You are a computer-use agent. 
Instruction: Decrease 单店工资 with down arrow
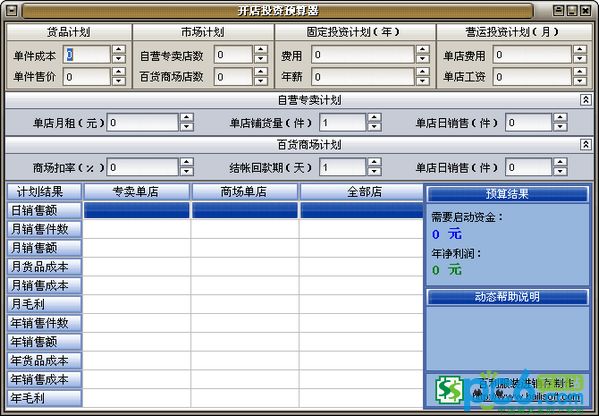(x=580, y=81)
